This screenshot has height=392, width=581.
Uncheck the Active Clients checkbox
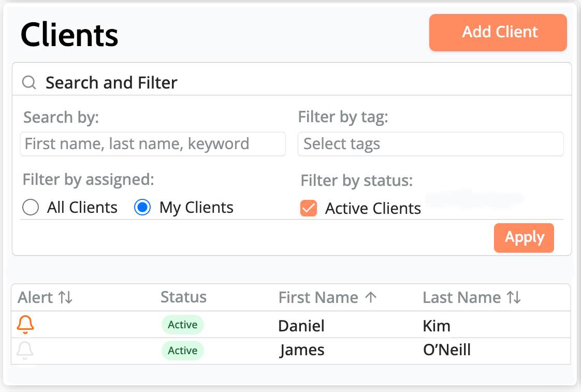[309, 208]
